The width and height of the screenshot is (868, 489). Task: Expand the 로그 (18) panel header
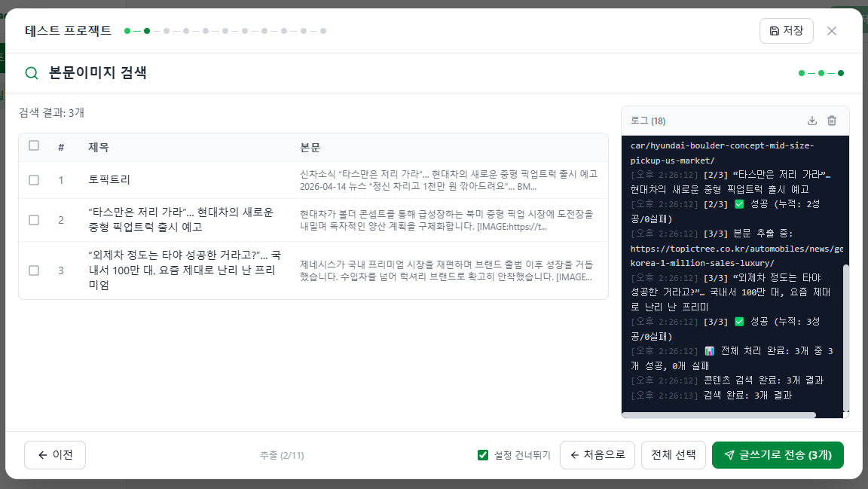(x=648, y=120)
